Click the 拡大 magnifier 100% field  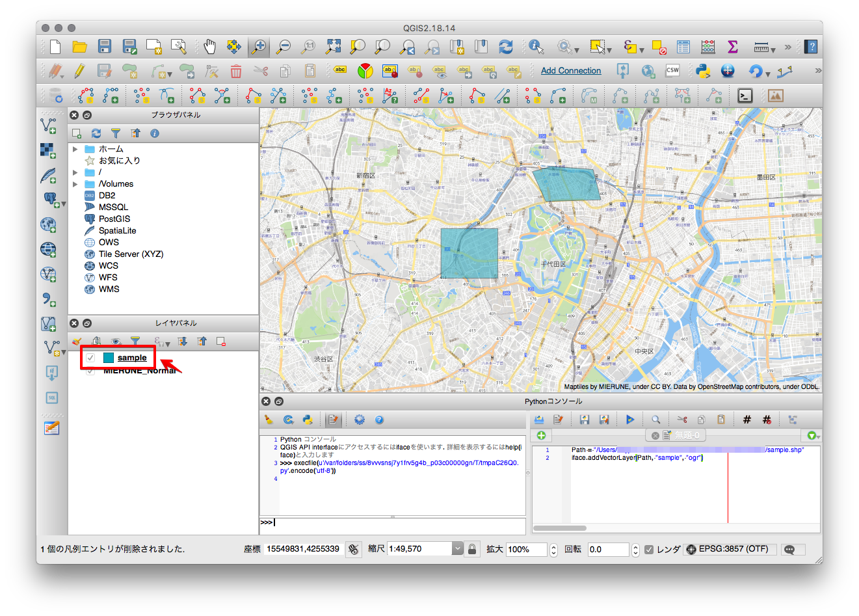coord(526,550)
